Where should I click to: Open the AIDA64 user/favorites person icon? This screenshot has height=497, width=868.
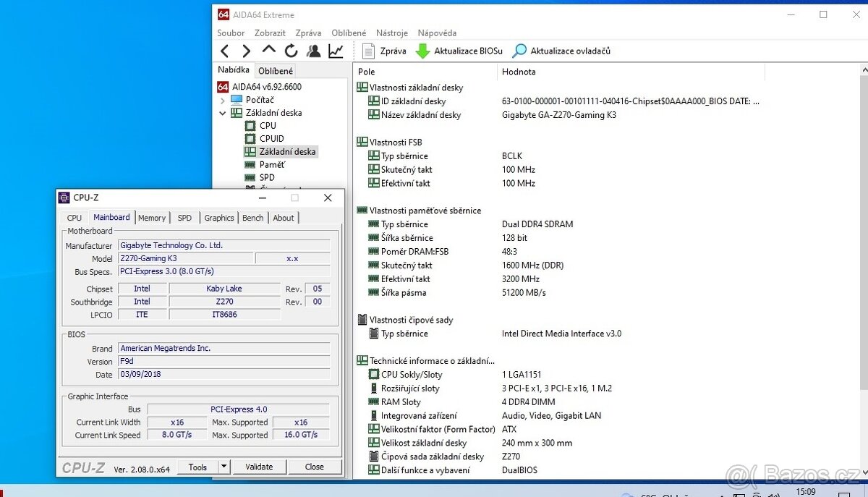point(314,51)
